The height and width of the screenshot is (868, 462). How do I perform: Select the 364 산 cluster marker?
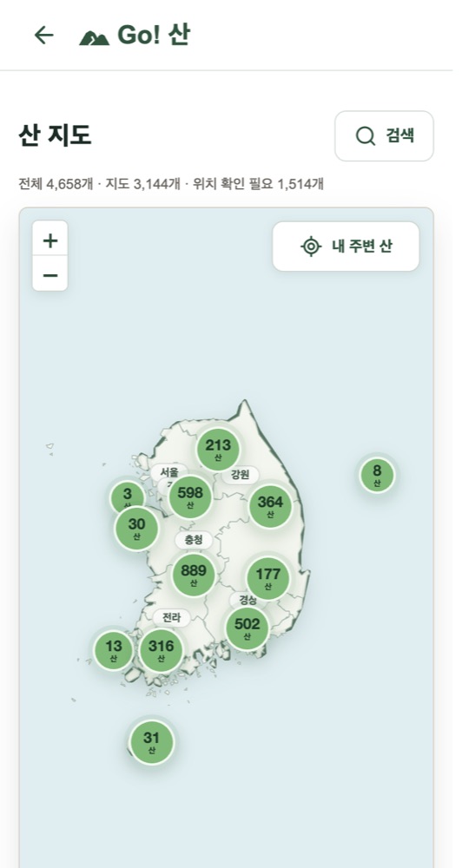(270, 507)
